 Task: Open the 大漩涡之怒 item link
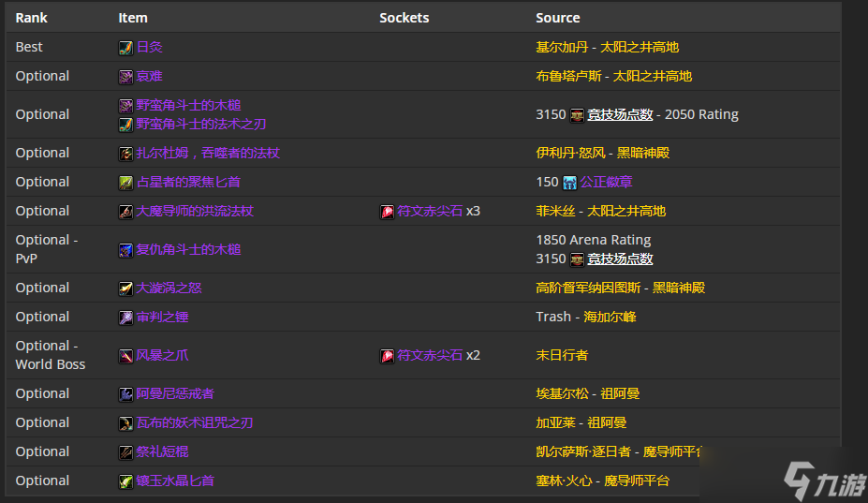tap(169, 288)
